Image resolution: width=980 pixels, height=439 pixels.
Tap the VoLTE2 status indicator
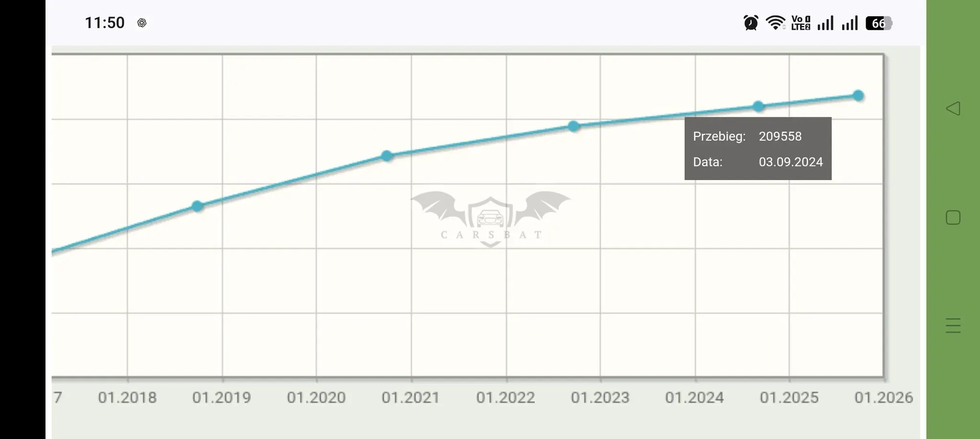coord(801,23)
